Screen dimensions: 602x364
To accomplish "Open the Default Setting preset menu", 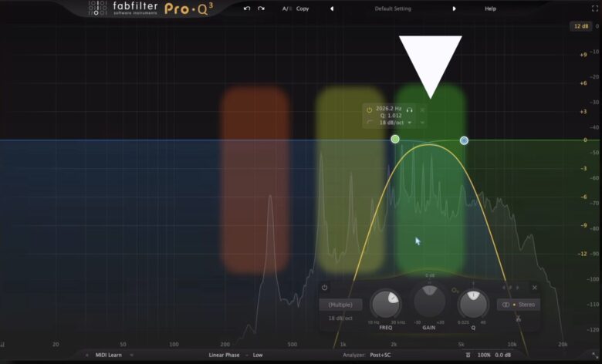I will coord(393,8).
